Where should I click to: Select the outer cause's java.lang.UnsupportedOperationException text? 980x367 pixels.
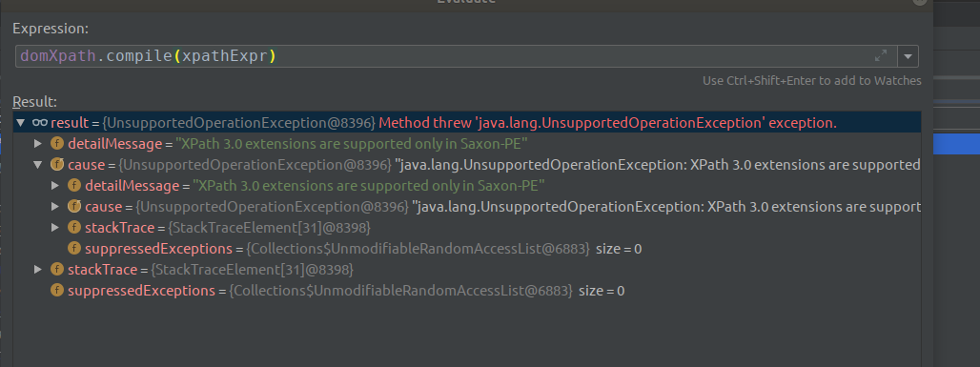(658, 165)
